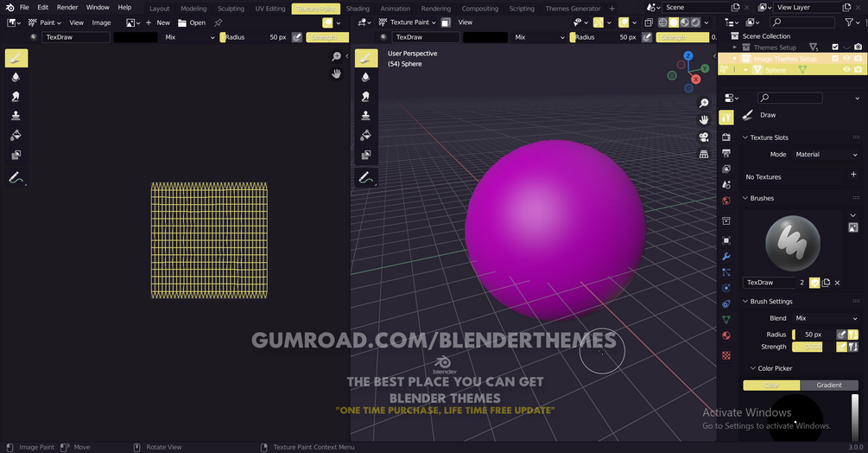
Task: Open the Render menu
Action: pos(67,7)
